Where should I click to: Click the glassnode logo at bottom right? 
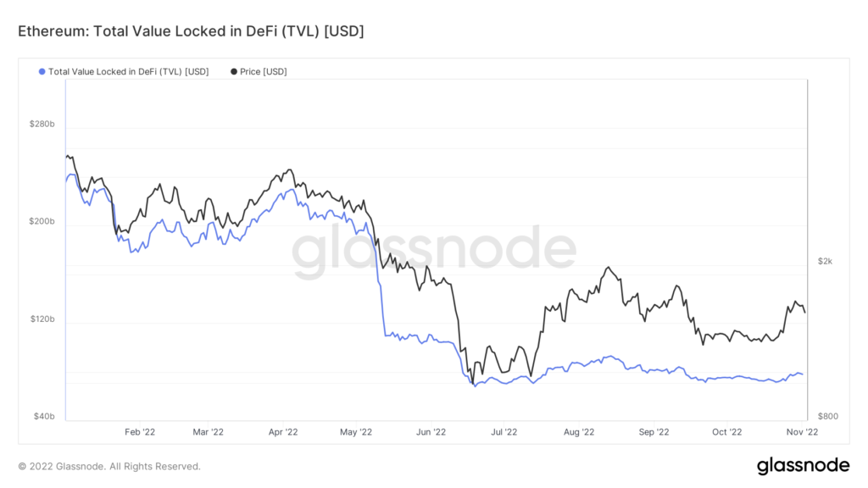[802, 465]
